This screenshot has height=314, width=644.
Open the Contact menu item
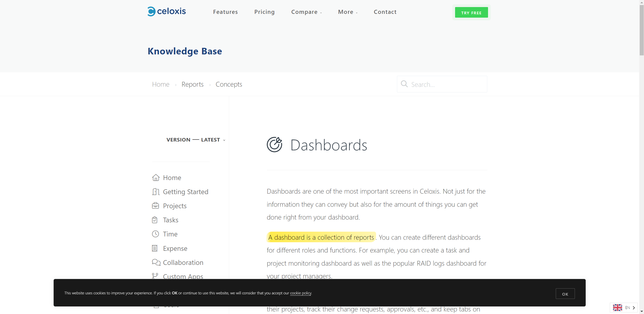(x=385, y=12)
